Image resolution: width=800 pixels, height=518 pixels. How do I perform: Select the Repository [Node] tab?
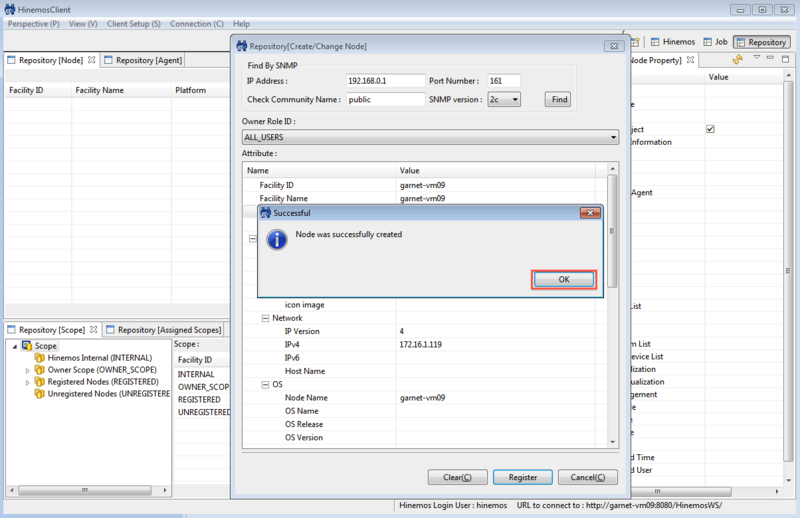click(51, 60)
